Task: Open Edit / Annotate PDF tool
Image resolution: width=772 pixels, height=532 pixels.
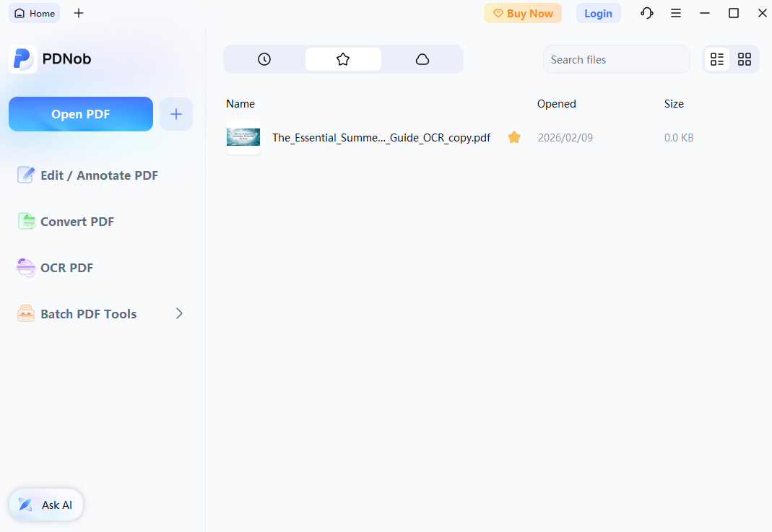Action: (99, 175)
